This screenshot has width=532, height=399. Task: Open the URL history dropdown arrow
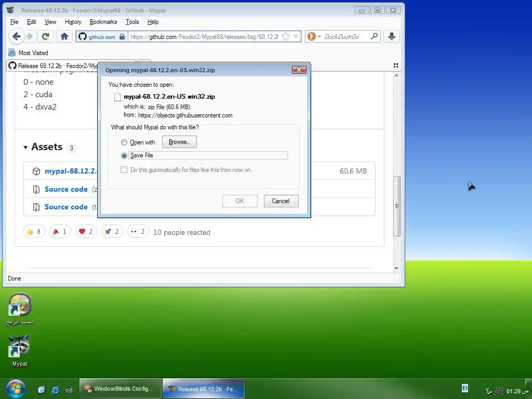click(x=296, y=37)
